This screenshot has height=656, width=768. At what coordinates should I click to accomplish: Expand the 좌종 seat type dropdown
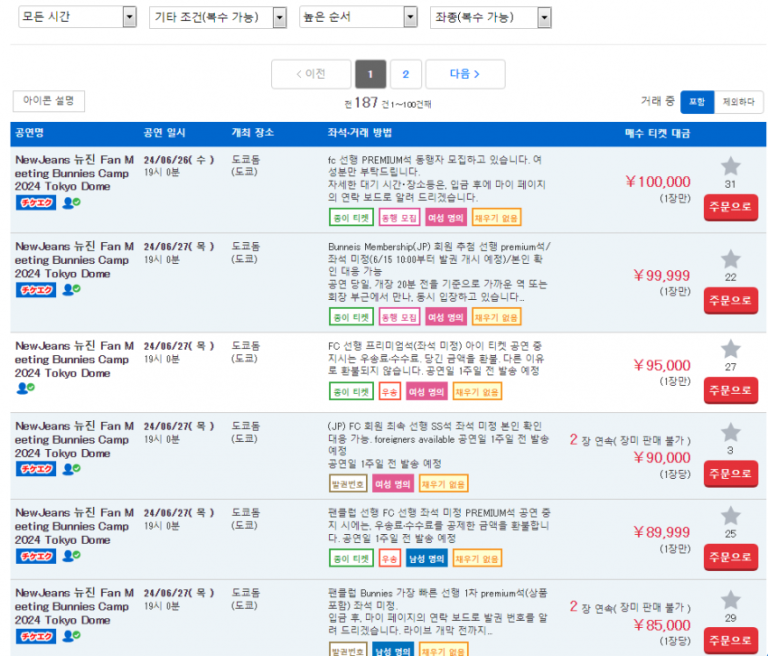point(490,18)
